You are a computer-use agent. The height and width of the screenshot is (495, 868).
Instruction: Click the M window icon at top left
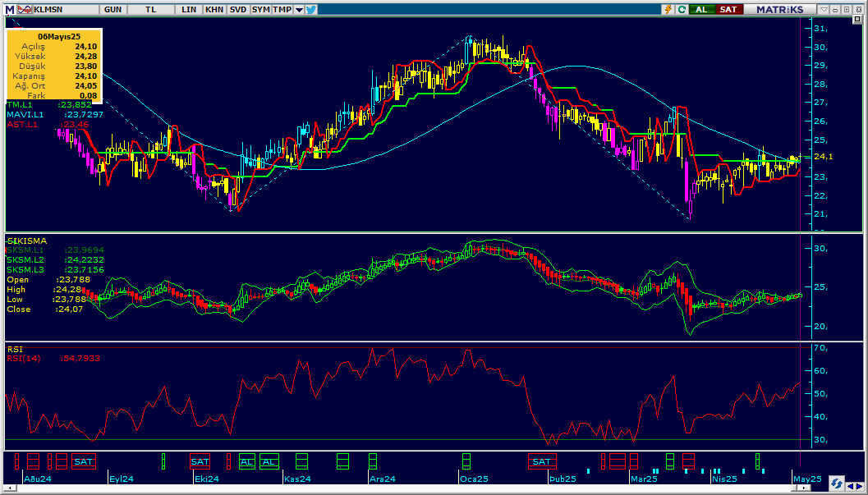[7, 9]
